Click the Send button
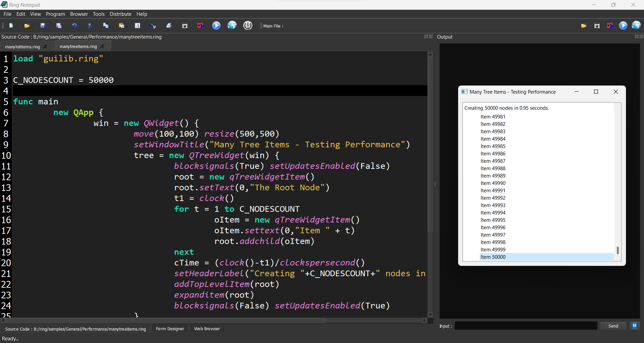This screenshot has width=644, height=343. pos(613,326)
